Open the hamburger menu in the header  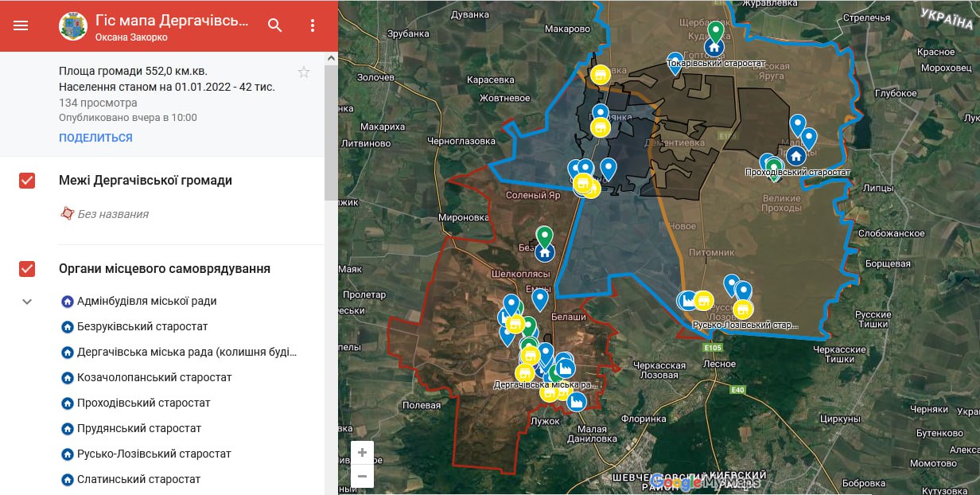[x=21, y=25]
